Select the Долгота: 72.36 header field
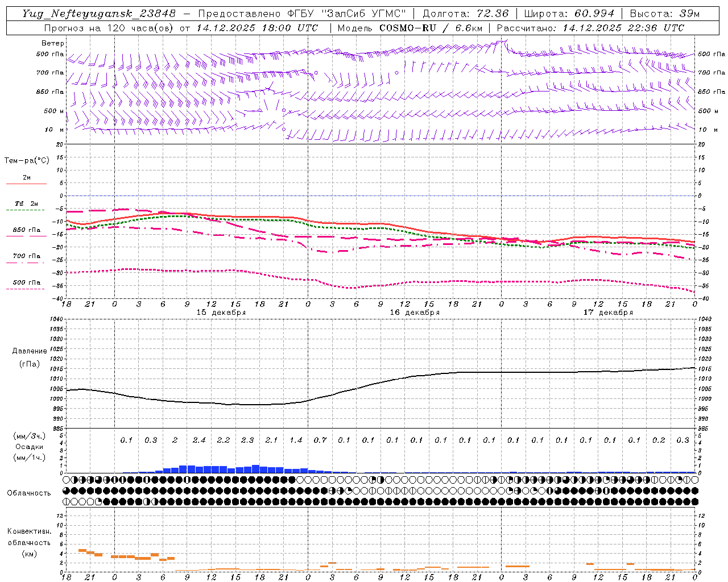The image size is (728, 582). pos(466,14)
